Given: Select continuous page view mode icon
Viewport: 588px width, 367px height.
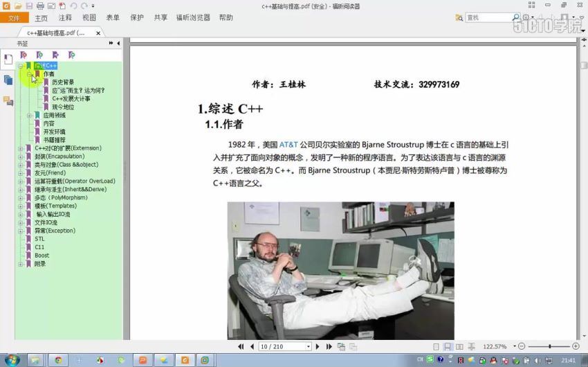Looking at the screenshot, I should 448,347.
